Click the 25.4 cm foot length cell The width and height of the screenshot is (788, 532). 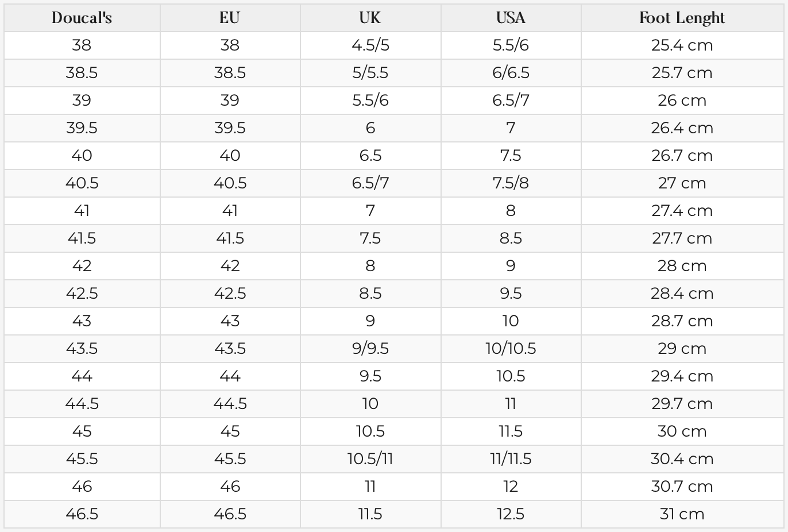click(x=682, y=45)
